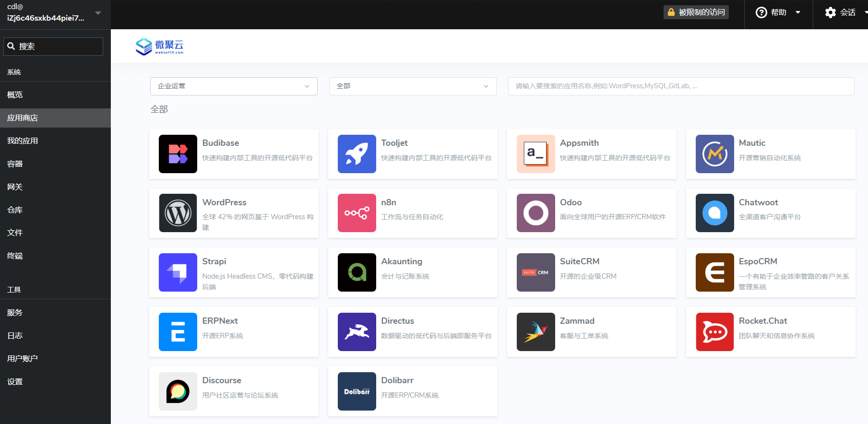Select the Dolibarr app icon
868x424 pixels.
pos(357,391)
